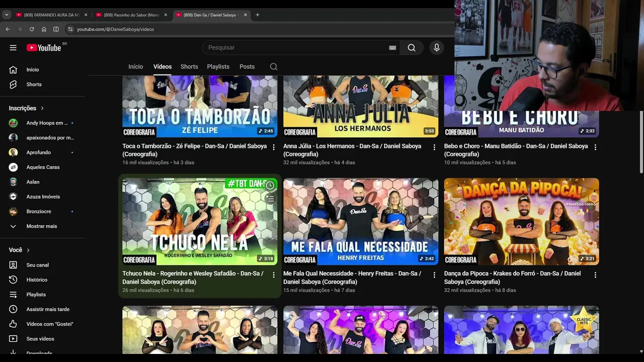
Task: Play the Anna Júlia video thumbnail
Action: click(x=361, y=107)
